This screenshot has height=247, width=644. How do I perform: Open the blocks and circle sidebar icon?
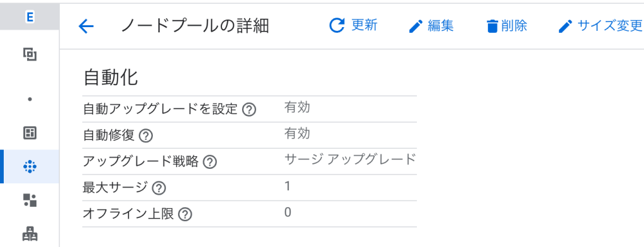[x=30, y=200]
